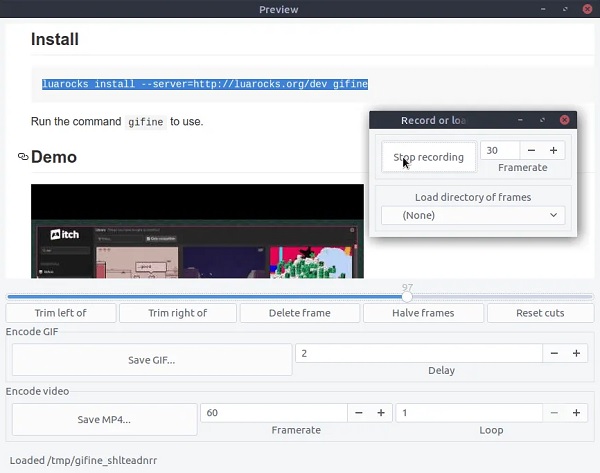
Task: Click Trim right of button
Action: pyautogui.click(x=178, y=313)
